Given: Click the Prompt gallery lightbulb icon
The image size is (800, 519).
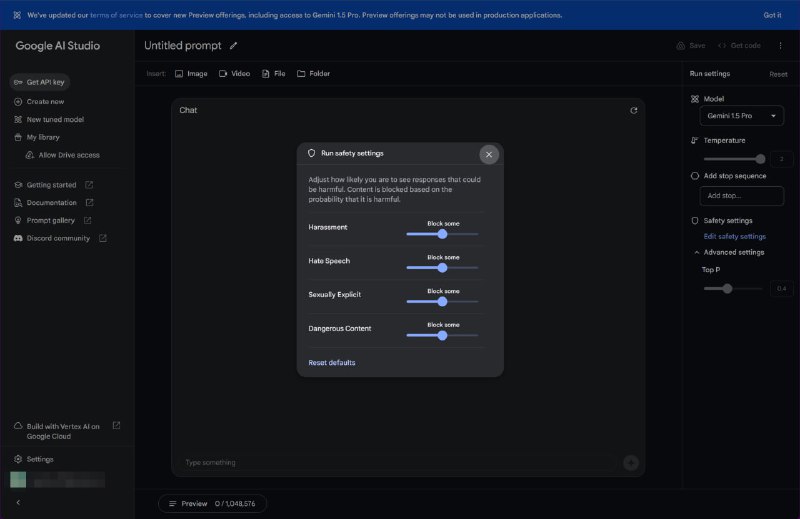Looking at the screenshot, I should click(x=18, y=220).
